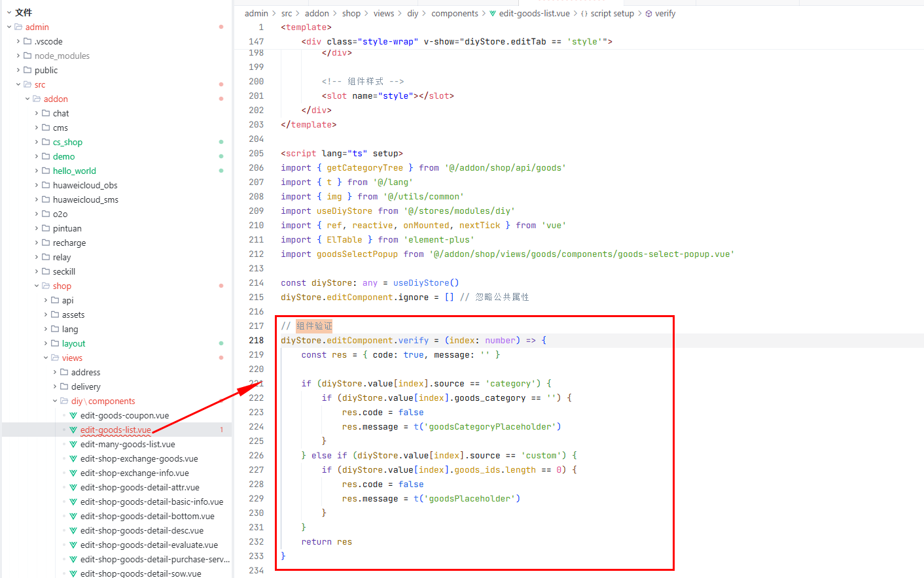Click the addon breadcrumb segment
Viewport: 924px width, 578px height.
[x=317, y=14]
